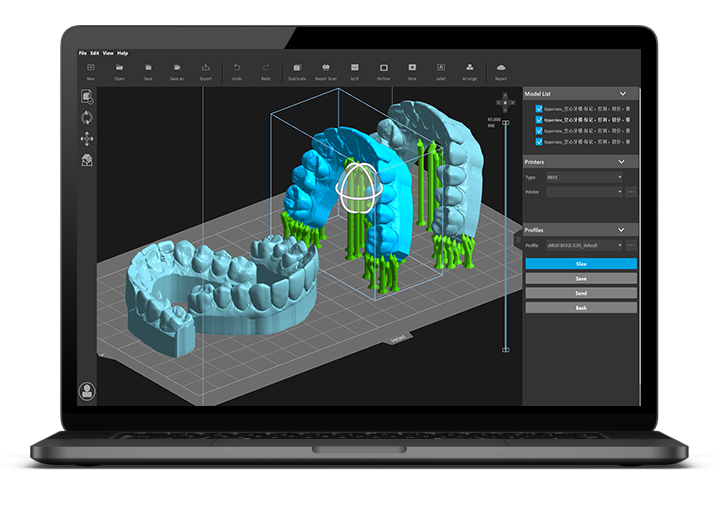
Task: Collapse the Model List panel
Action: click(x=622, y=93)
